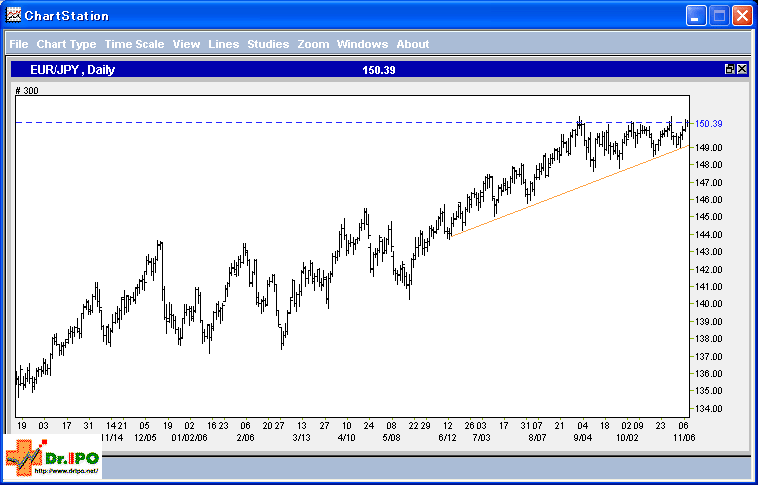Close the ChartStation application
This screenshot has width=758, height=485.
pos(741,16)
